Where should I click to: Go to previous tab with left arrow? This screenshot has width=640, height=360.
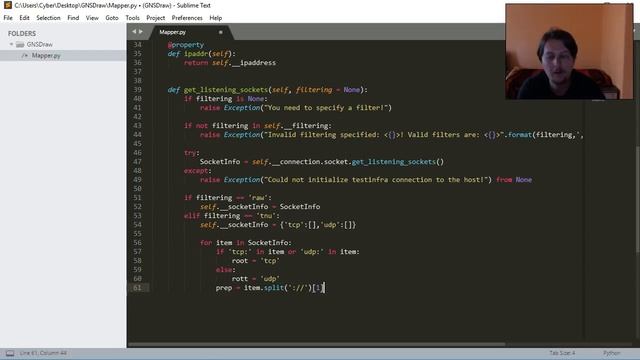tap(134, 31)
